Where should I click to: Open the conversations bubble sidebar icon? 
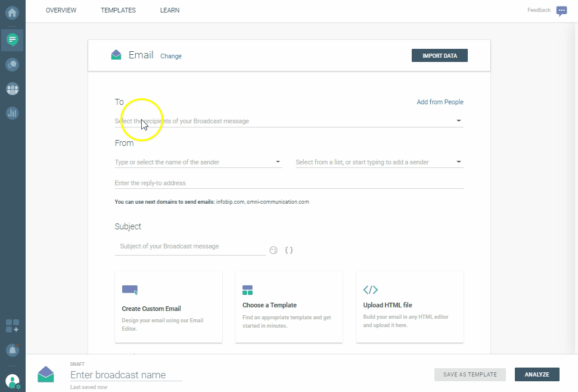click(13, 64)
